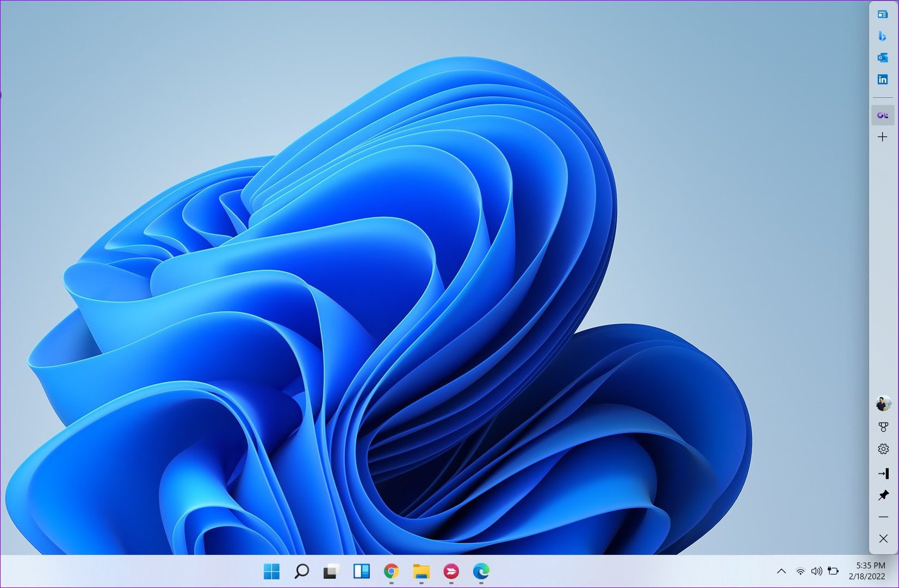Screen dimensions: 899x588
Task: Open LinkedIn from the Edge bar
Action: click(x=883, y=79)
